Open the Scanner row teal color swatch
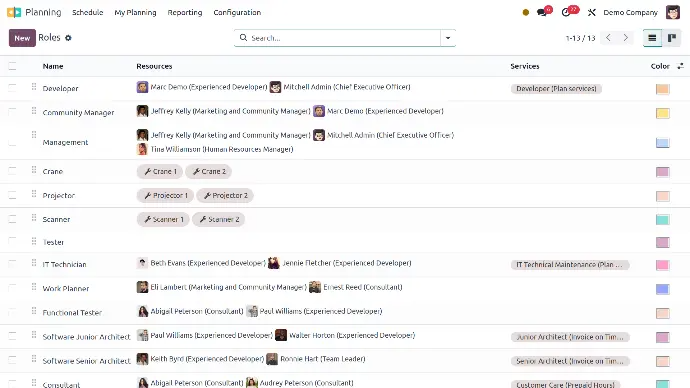This screenshot has width=690, height=388. click(662, 220)
